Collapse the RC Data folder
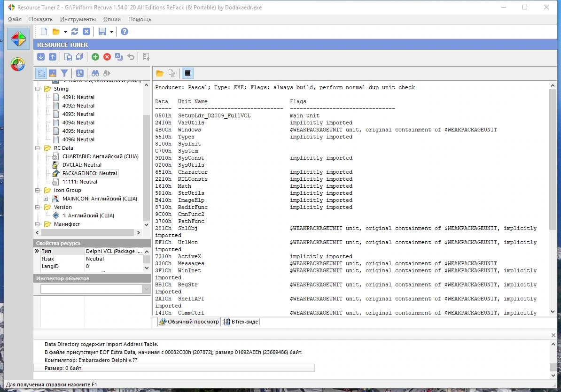Image resolution: width=561 pixels, height=392 pixels. [x=38, y=148]
